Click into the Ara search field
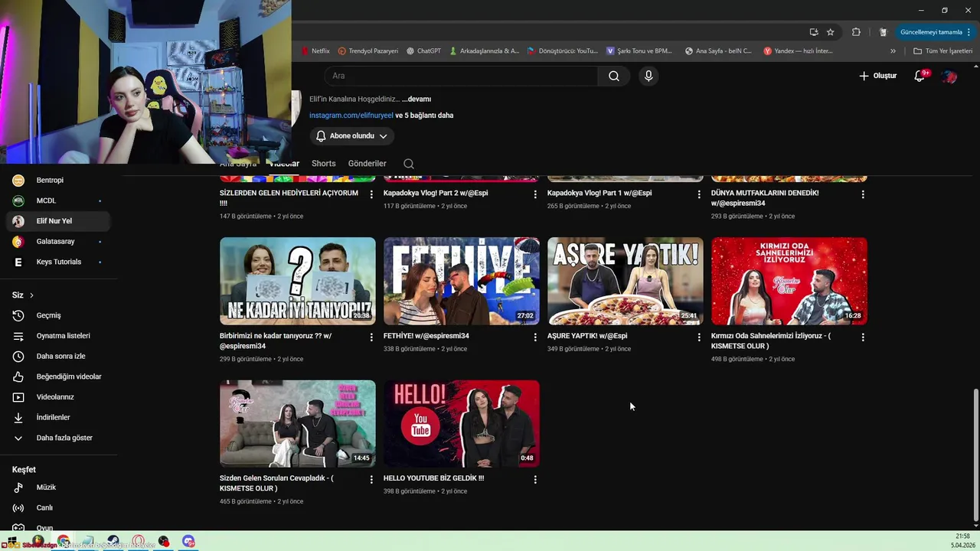The height and width of the screenshot is (551, 980). pyautogui.click(x=461, y=76)
